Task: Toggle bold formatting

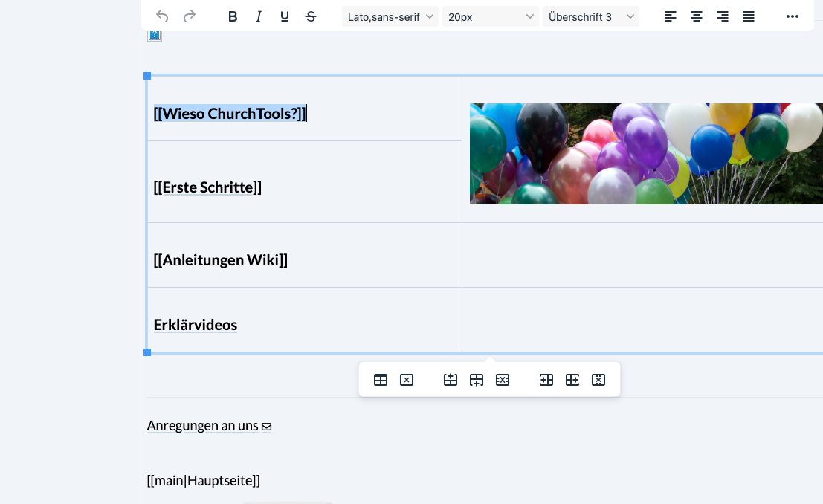Action: click(x=233, y=16)
